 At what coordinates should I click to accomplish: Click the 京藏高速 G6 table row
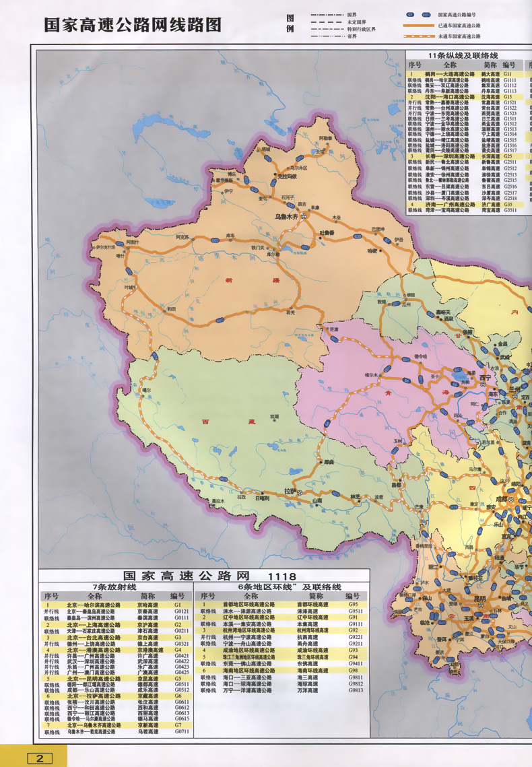click(x=114, y=696)
